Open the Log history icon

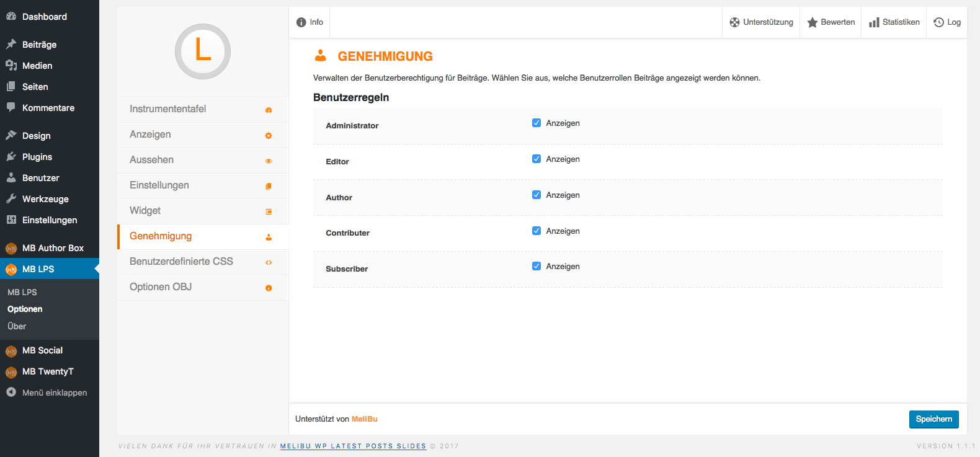coord(938,22)
